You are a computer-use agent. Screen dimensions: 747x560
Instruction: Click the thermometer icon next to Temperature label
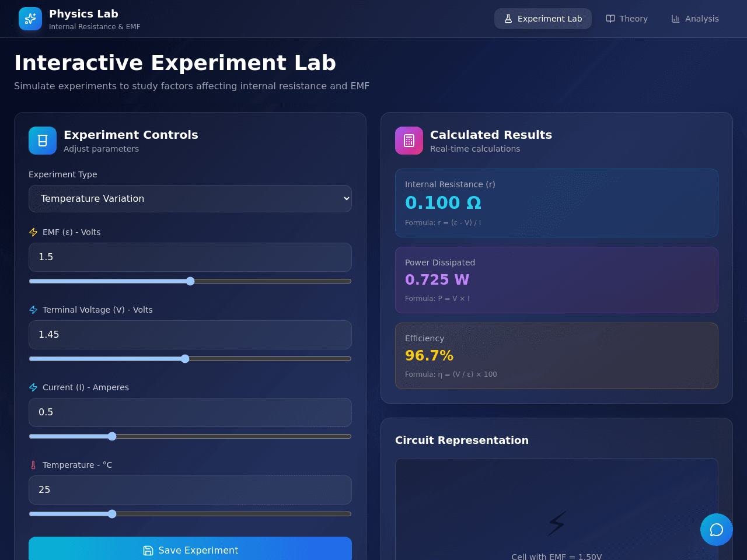tap(33, 465)
